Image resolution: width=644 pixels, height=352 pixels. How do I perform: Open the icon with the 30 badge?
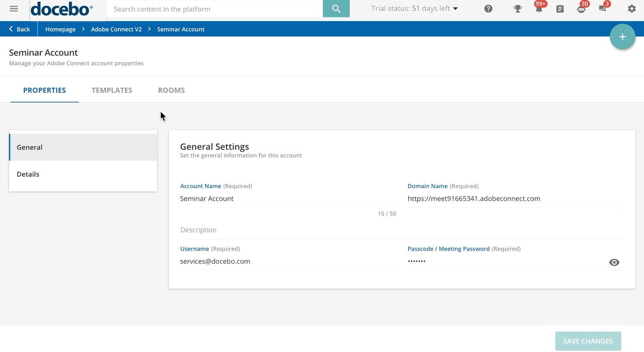[x=581, y=9]
